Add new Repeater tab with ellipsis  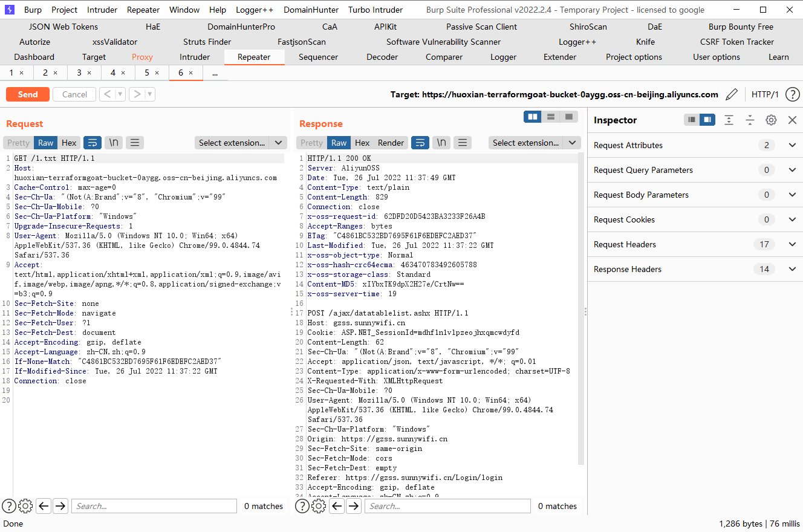pyautogui.click(x=215, y=73)
